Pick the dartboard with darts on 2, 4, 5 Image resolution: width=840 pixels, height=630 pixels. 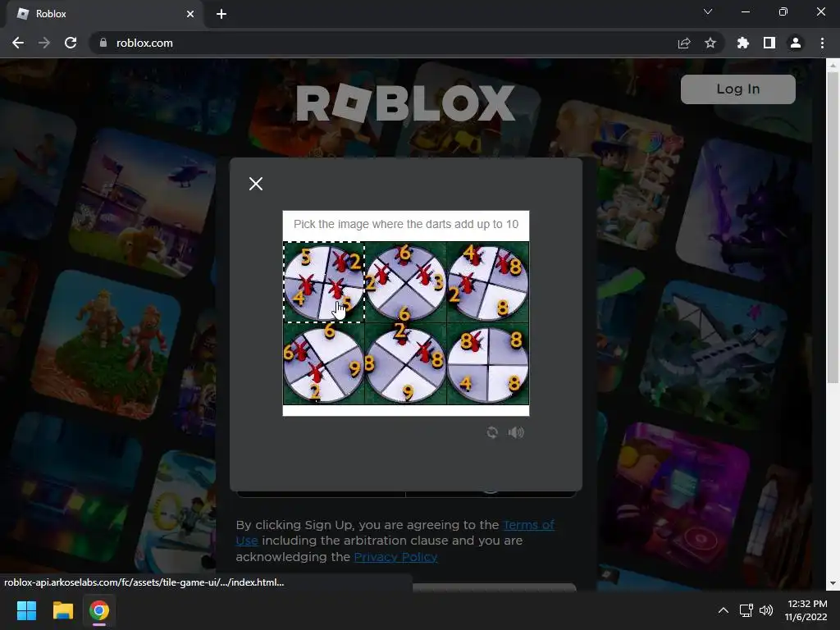323,282
